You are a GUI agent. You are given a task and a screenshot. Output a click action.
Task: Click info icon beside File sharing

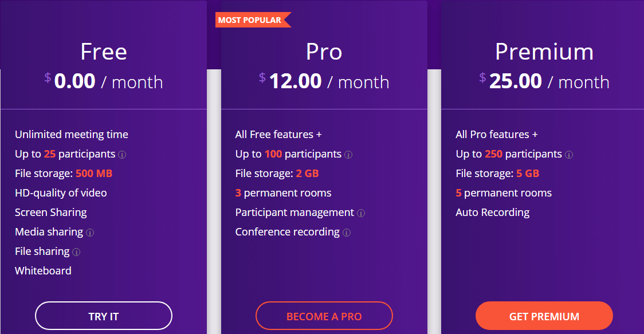pos(76,252)
